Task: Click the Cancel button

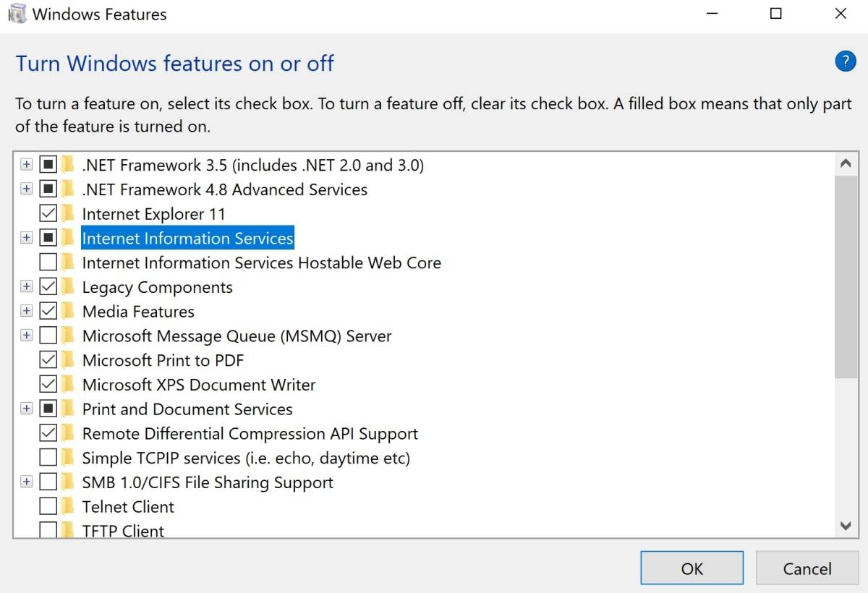Action: tap(807, 568)
